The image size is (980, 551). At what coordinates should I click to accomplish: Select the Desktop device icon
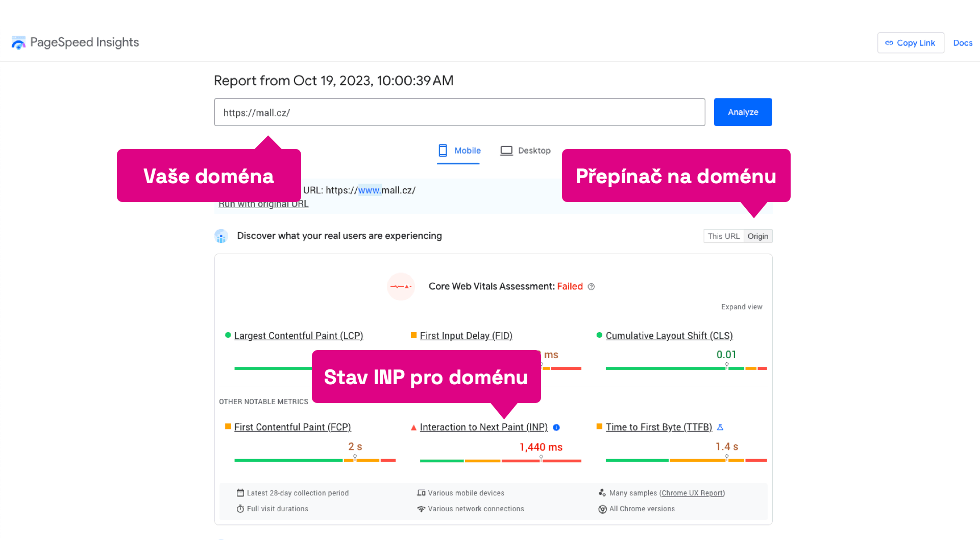pyautogui.click(x=506, y=150)
